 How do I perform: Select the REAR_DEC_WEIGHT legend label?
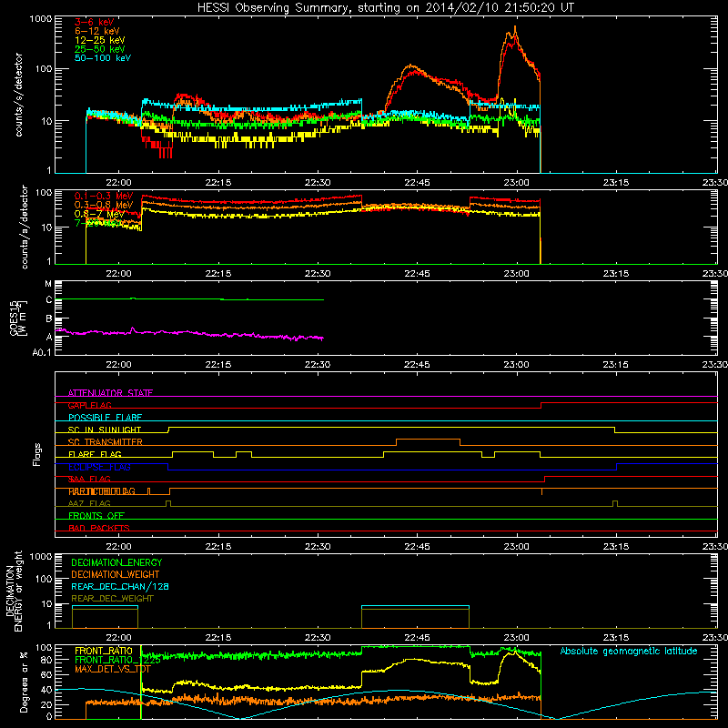tap(112, 599)
